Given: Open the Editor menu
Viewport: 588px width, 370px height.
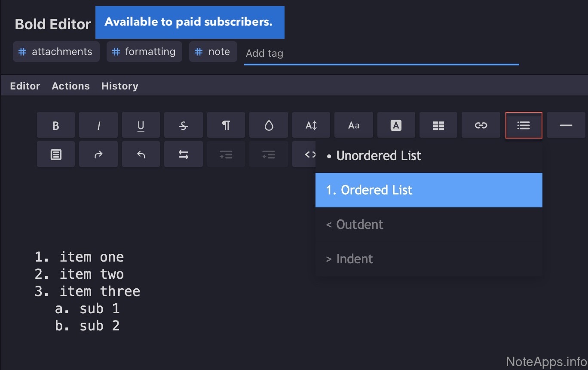Looking at the screenshot, I should point(25,86).
